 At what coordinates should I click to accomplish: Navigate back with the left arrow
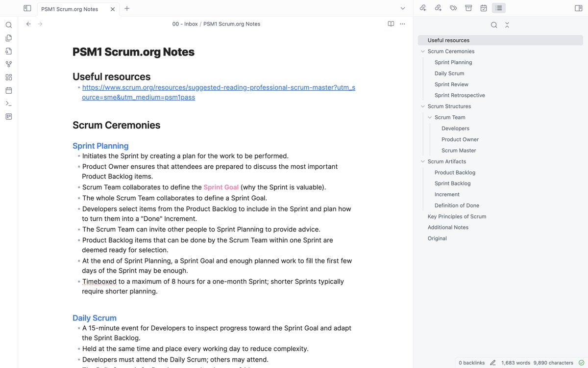coord(28,24)
